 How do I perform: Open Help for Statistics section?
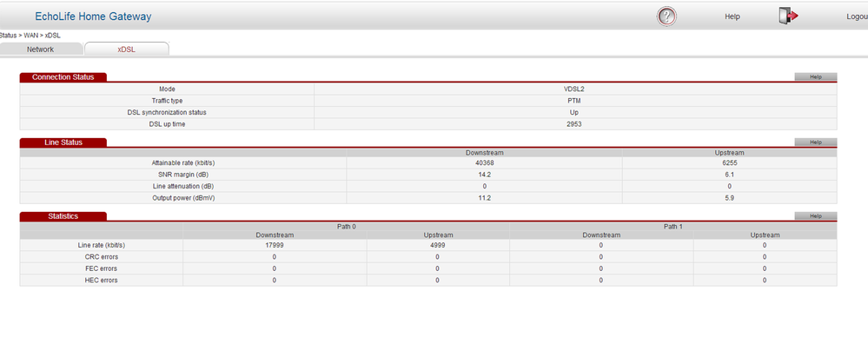point(815,216)
